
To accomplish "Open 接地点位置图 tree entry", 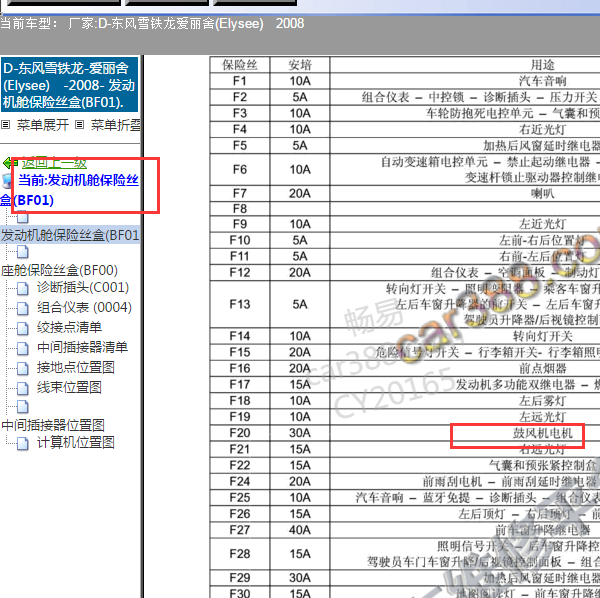I will click(76, 368).
